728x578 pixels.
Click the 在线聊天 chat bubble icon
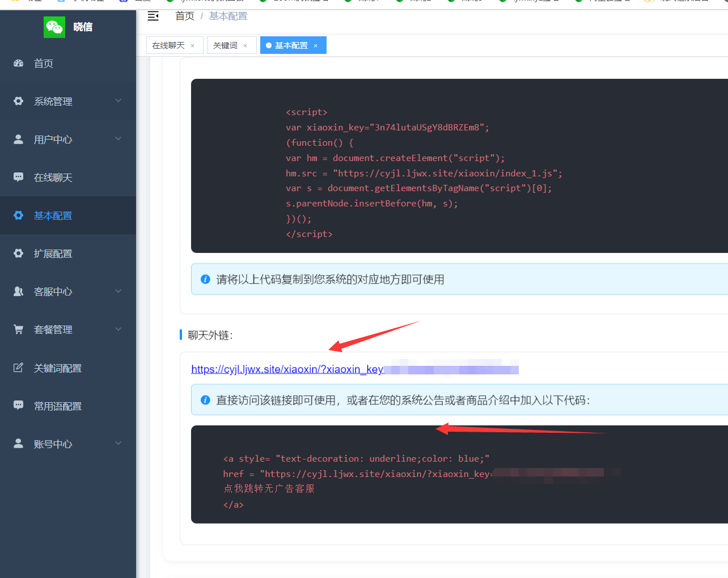pyautogui.click(x=18, y=177)
